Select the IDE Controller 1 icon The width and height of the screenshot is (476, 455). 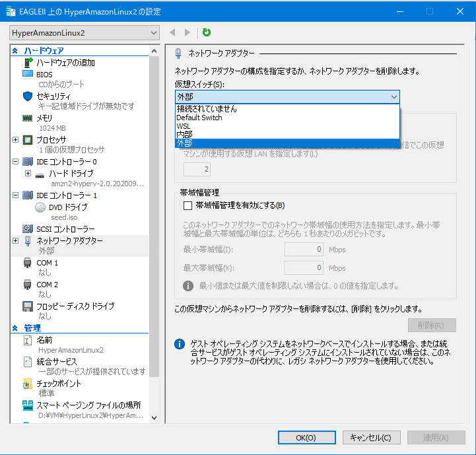[28, 195]
